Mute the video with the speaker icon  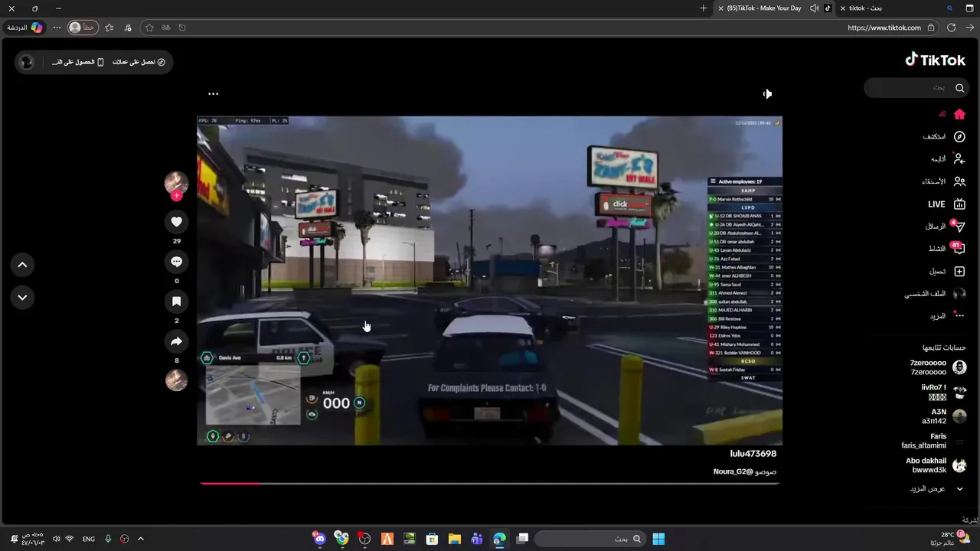tap(767, 93)
